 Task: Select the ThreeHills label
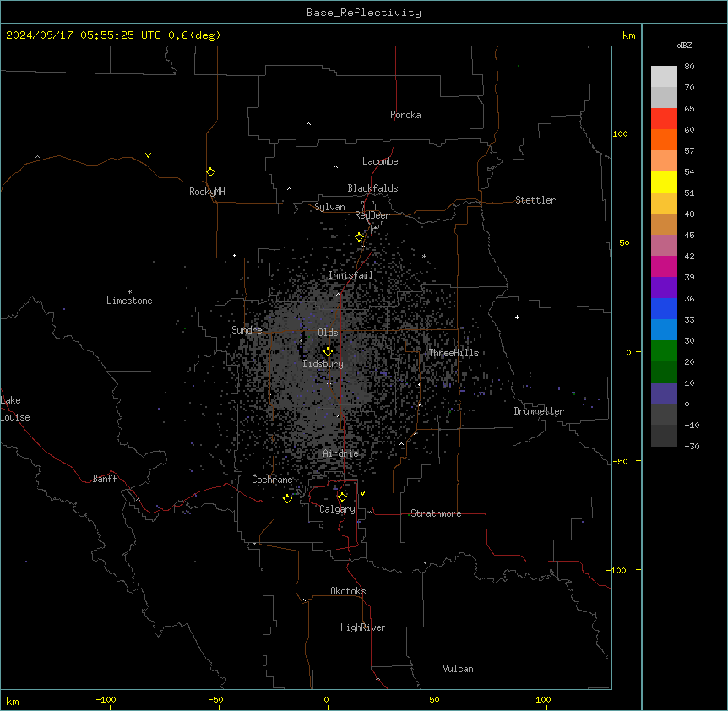coord(454,353)
